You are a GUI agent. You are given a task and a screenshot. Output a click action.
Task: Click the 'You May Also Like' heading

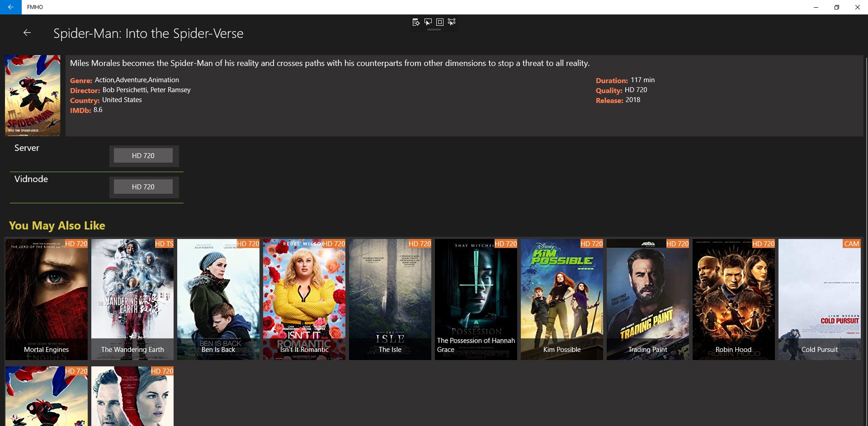(x=57, y=225)
